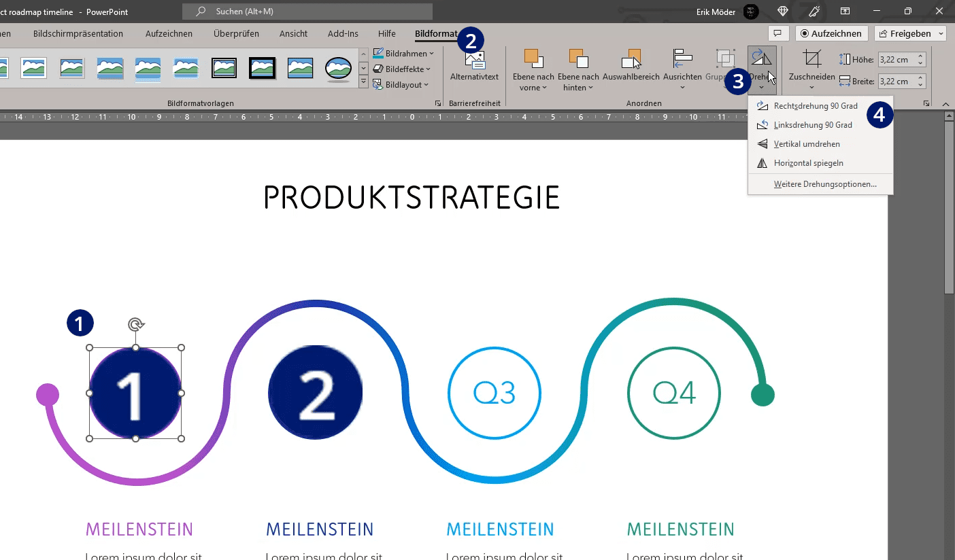
Task: Open Bildlayout picture layout menu
Action: point(401,84)
